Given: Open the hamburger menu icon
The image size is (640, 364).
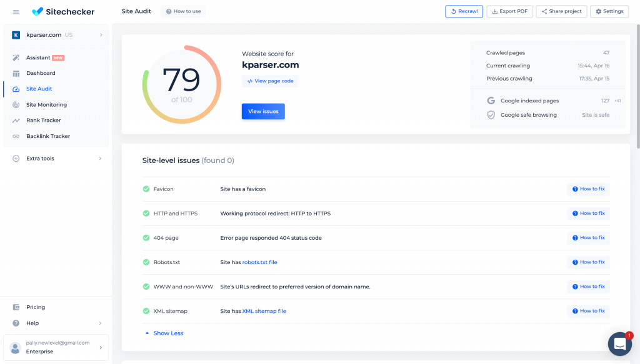Looking at the screenshot, I should click(16, 12).
